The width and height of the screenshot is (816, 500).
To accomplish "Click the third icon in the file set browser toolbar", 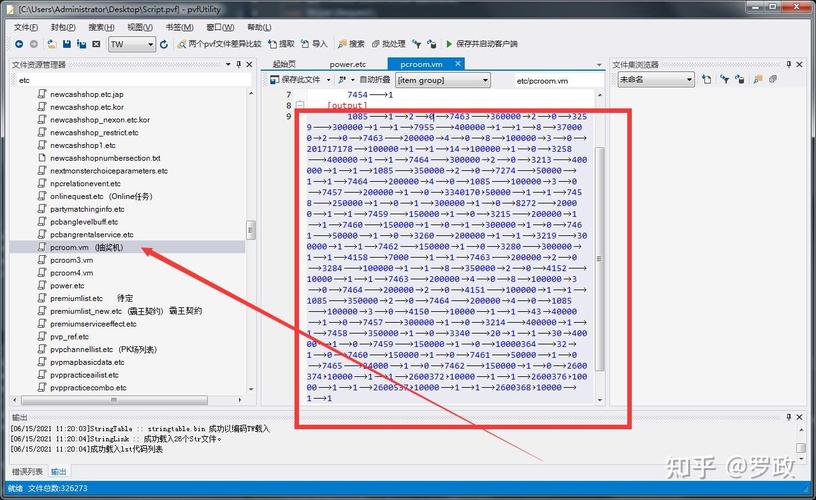I will click(740, 79).
